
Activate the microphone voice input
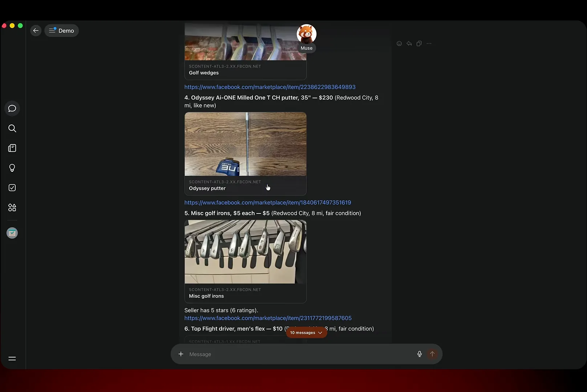pyautogui.click(x=420, y=354)
